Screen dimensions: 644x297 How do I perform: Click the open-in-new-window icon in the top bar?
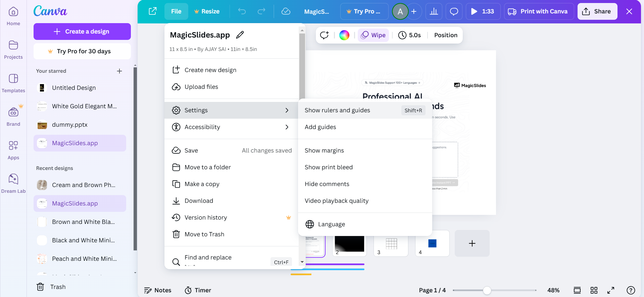(x=153, y=11)
